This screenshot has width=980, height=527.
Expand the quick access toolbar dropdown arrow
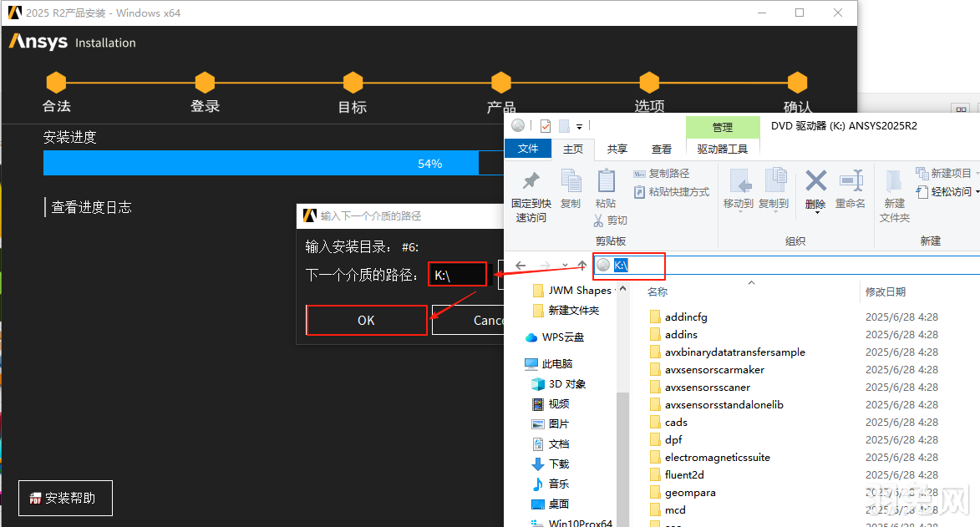(576, 125)
